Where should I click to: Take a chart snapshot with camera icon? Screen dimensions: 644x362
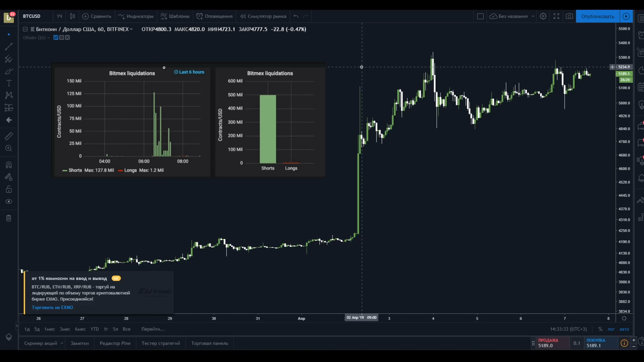(x=569, y=16)
